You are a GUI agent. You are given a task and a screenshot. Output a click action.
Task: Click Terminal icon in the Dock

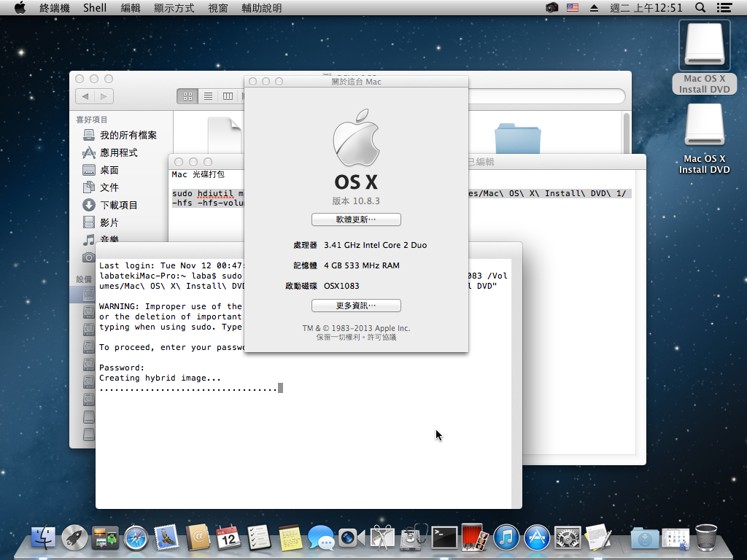pos(444,538)
